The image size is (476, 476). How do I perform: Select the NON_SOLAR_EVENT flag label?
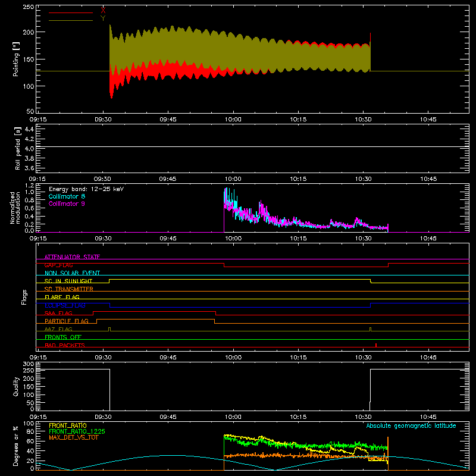[x=72, y=273]
